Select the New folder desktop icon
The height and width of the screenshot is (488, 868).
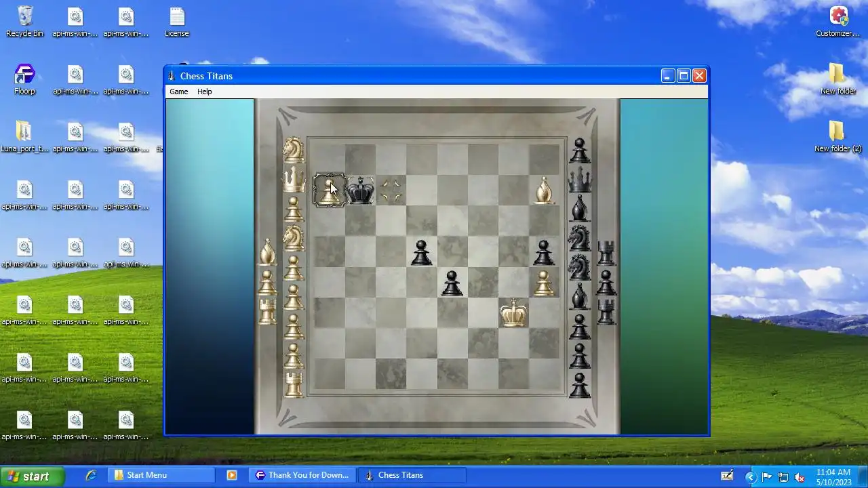click(838, 79)
